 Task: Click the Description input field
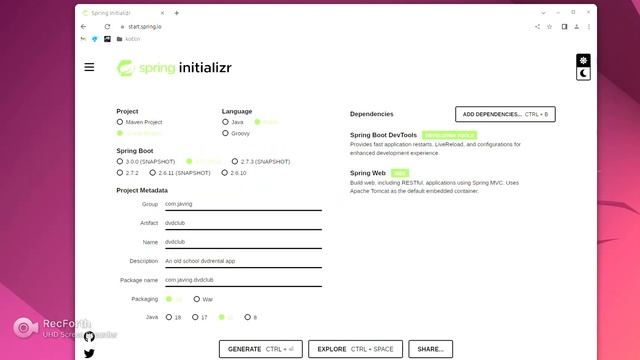point(243,262)
